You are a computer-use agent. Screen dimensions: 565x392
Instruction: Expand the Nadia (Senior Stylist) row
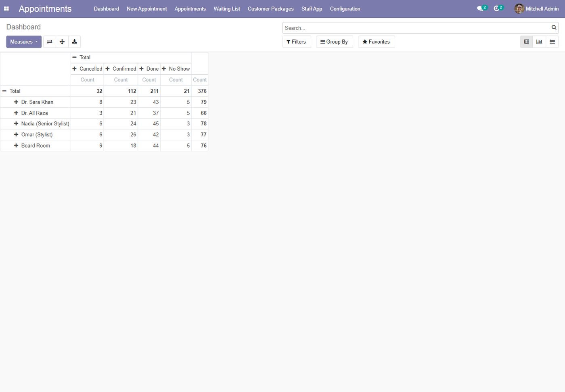[x=36, y=124]
